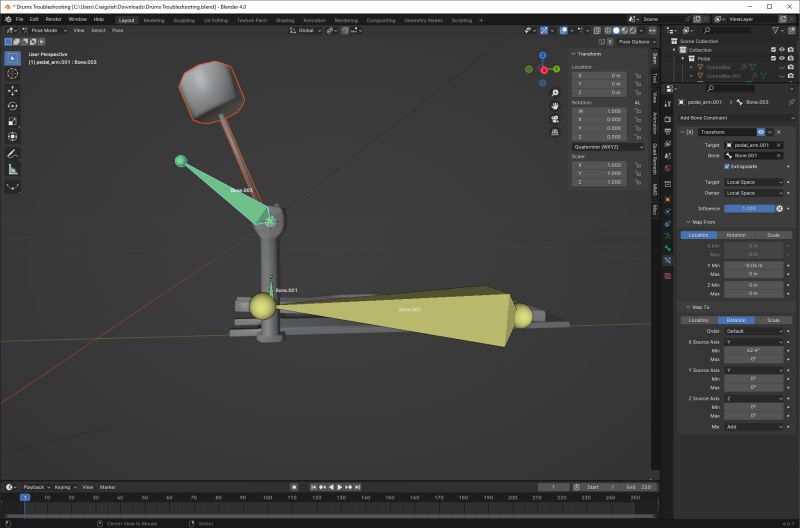The image size is (800, 528).
Task: Open the Order Default dropdown
Action: point(754,331)
